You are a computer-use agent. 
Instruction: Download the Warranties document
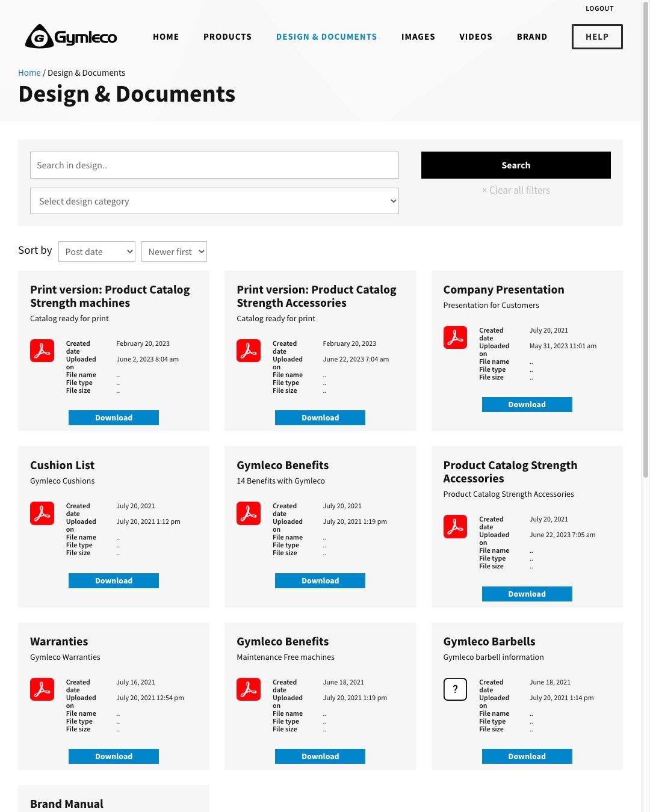[x=114, y=756]
